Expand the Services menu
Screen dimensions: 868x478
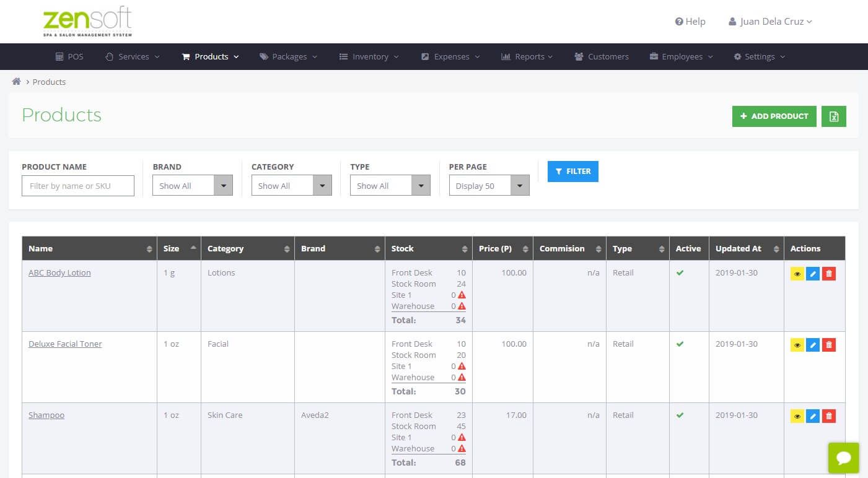point(133,56)
